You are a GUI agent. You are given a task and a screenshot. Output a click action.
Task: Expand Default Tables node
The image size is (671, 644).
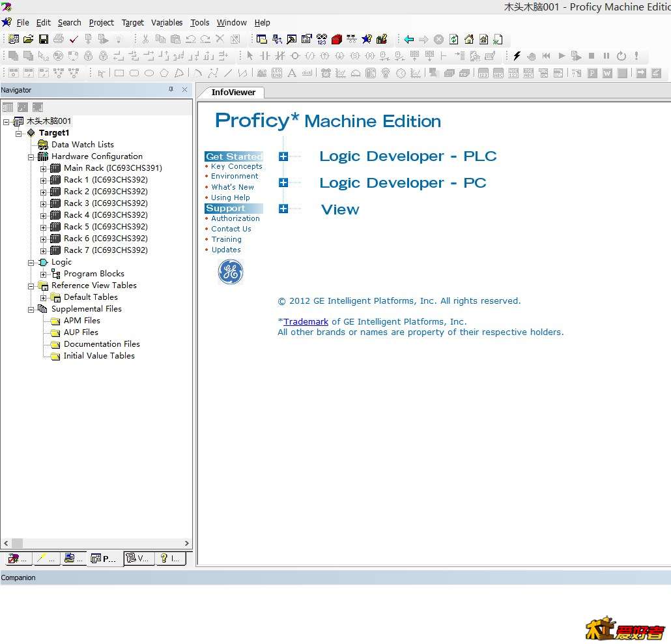pyautogui.click(x=43, y=298)
